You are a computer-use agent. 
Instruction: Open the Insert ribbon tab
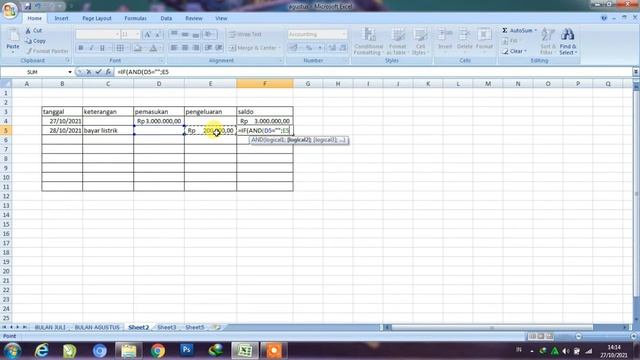pyautogui.click(x=62, y=18)
